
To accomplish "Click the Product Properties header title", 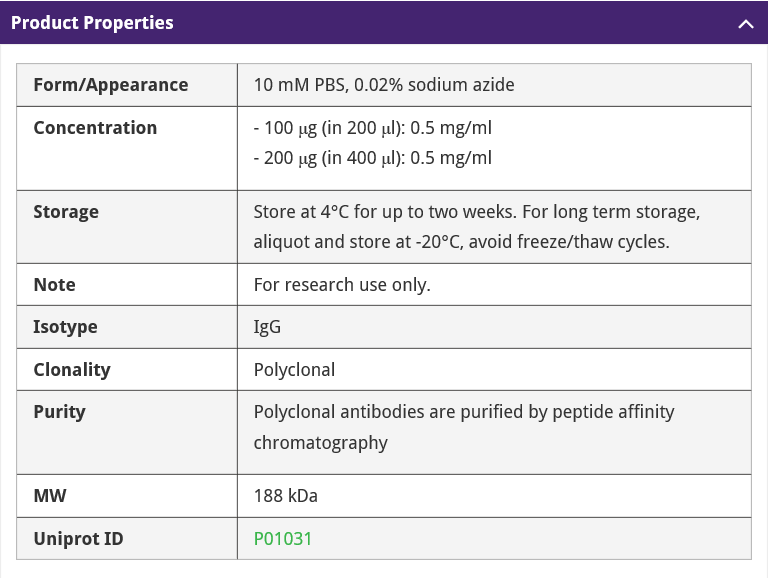I will [x=92, y=23].
